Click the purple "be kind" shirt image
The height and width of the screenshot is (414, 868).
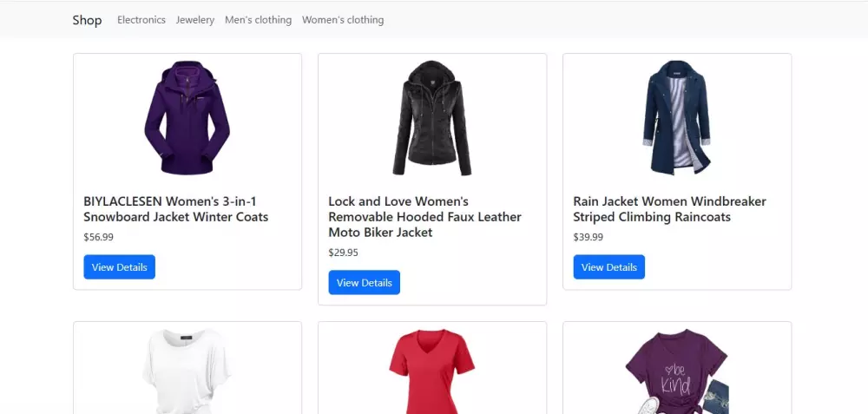pos(676,373)
